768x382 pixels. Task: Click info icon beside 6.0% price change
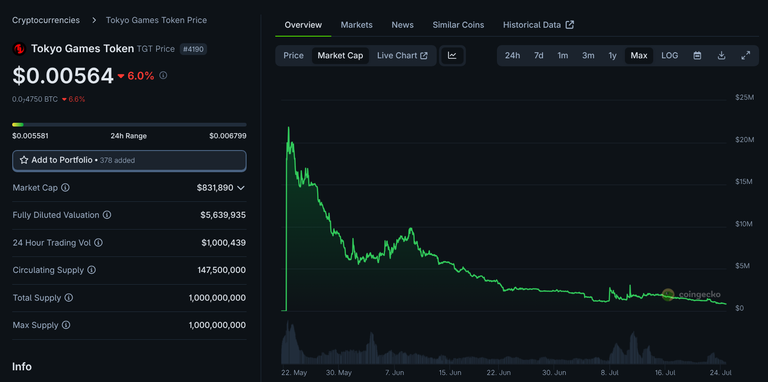pos(163,75)
